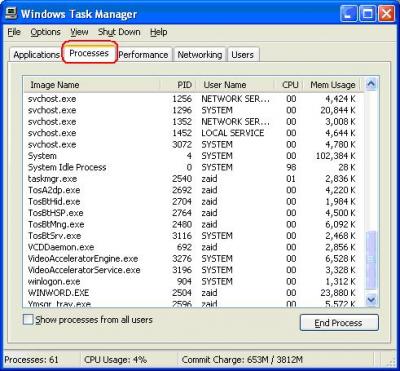The image size is (400, 371).
Task: Select the Processes tab
Action: [89, 53]
